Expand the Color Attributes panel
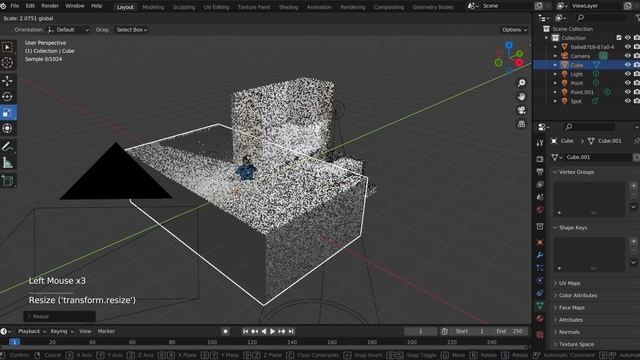Image resolution: width=640 pixels, height=360 pixels. tap(578, 296)
